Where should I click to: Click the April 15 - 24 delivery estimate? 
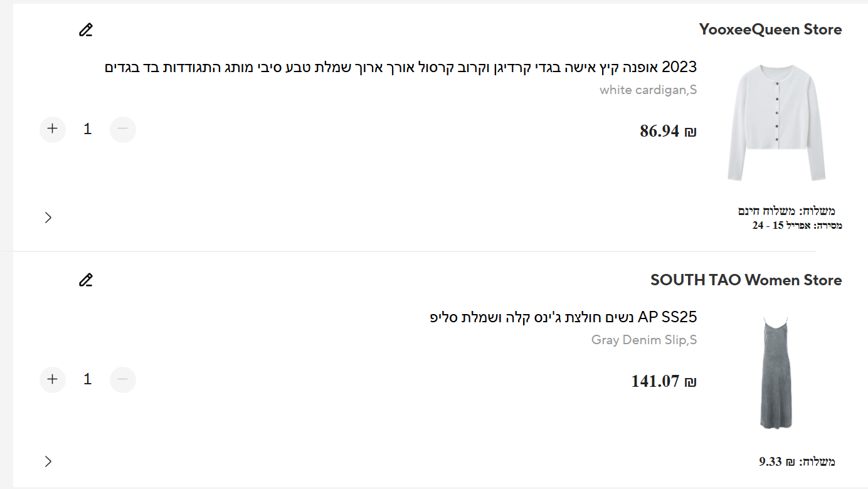[x=797, y=225]
